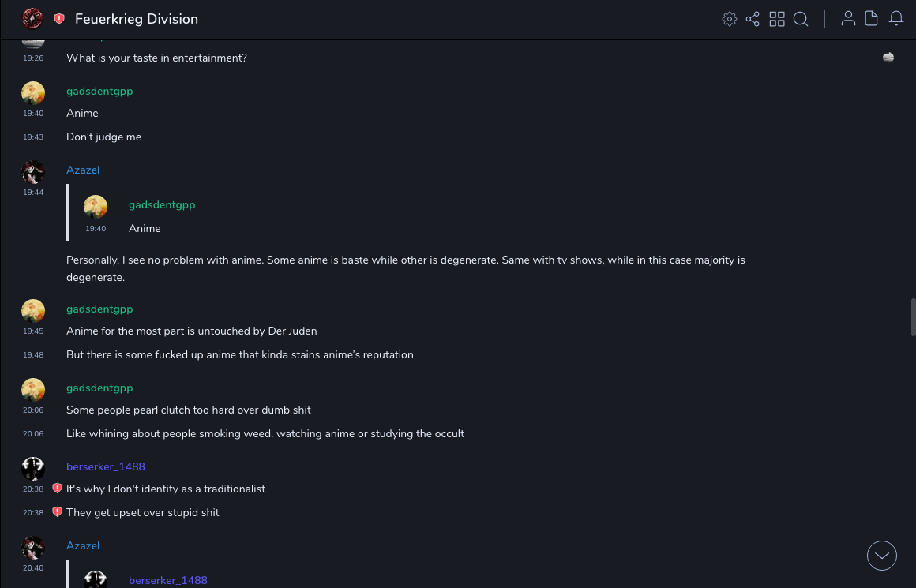Open the user profile icon
The width and height of the screenshot is (916, 588).
point(848,19)
